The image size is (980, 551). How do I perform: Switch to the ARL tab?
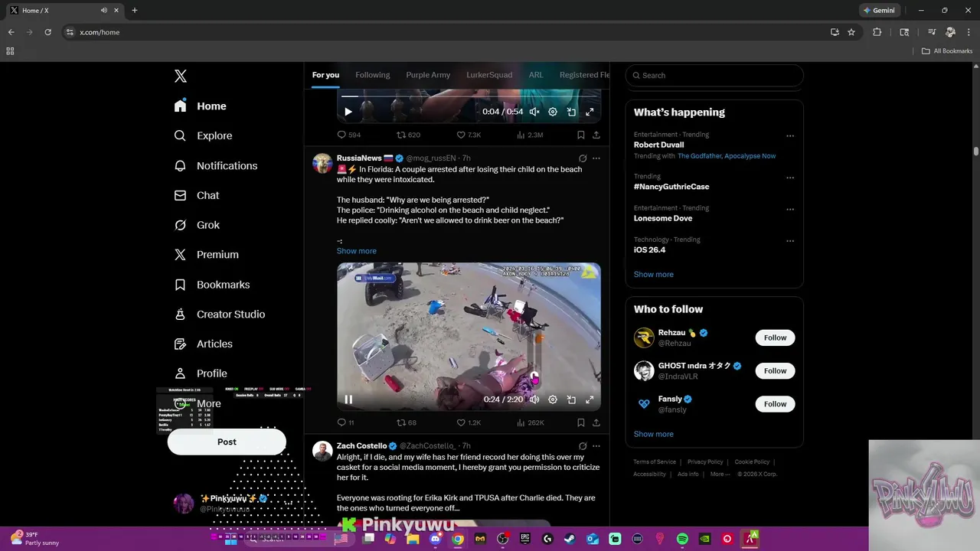point(536,75)
